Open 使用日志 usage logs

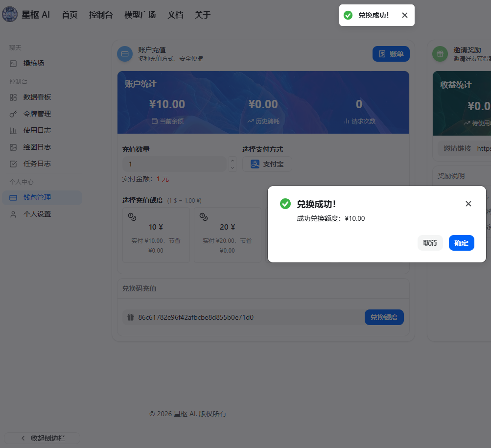coord(37,130)
